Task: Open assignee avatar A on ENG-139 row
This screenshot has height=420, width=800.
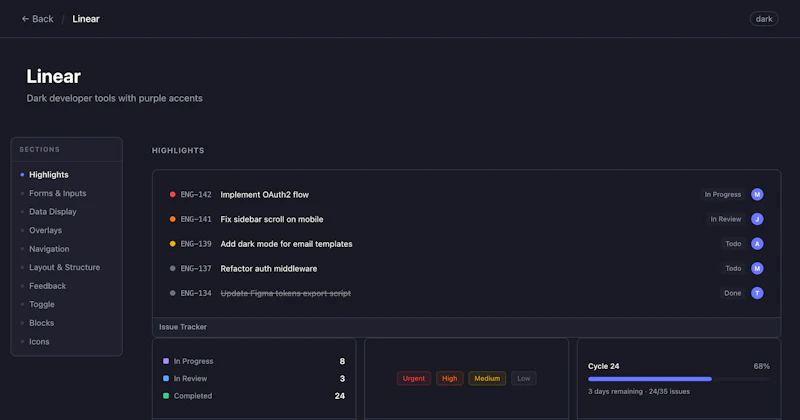Action: point(757,244)
